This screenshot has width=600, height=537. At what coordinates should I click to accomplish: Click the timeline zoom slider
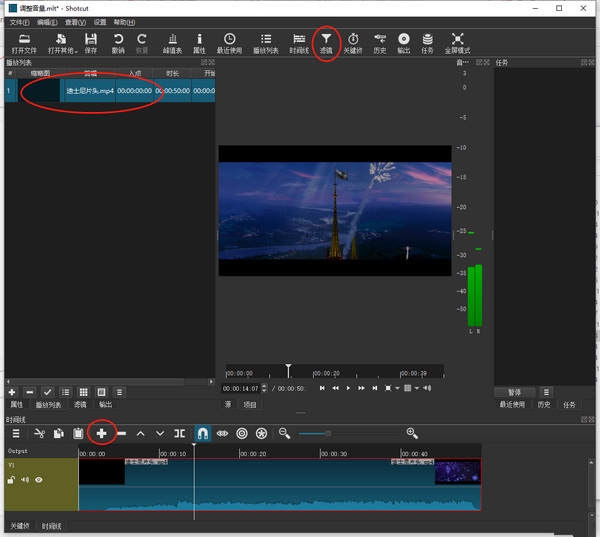click(328, 433)
